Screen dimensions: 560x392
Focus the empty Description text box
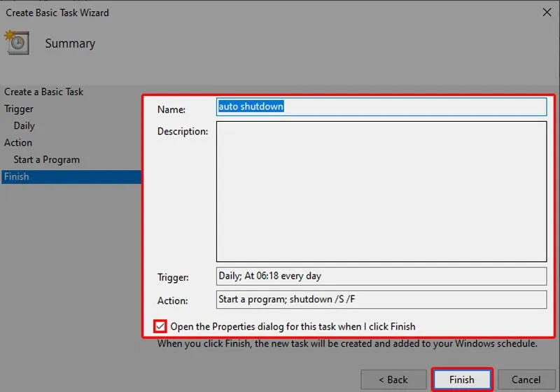pyautogui.click(x=381, y=191)
